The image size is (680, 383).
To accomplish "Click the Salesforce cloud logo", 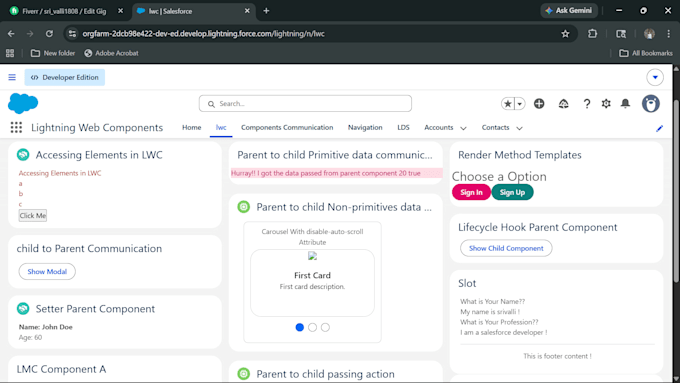I will coord(23,103).
